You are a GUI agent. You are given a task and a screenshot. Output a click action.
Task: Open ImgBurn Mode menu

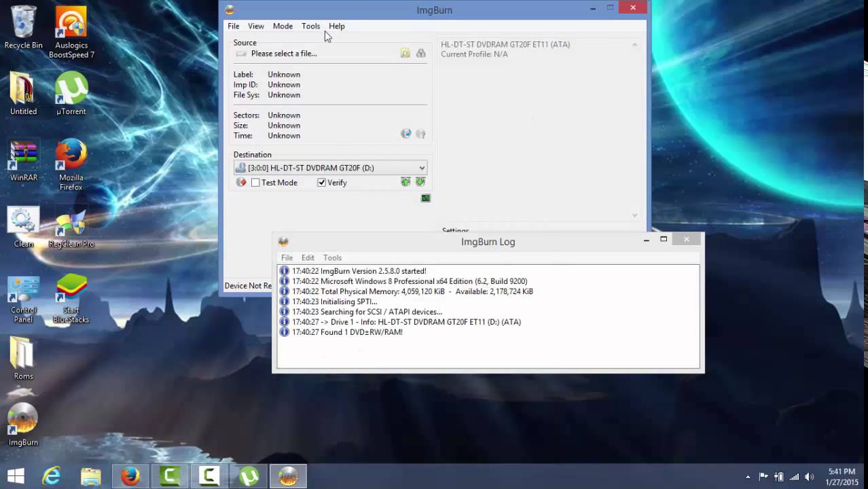[283, 26]
